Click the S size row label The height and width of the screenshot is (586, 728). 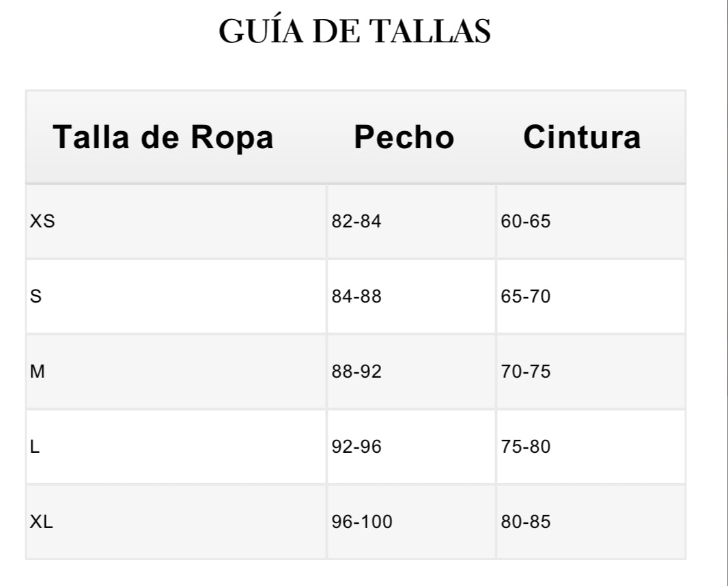(x=36, y=297)
